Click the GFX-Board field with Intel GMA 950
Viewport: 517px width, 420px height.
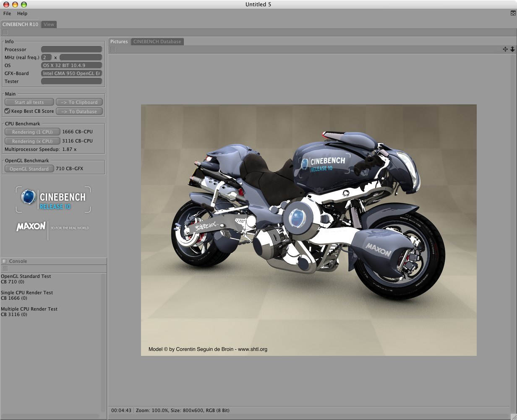pos(71,73)
